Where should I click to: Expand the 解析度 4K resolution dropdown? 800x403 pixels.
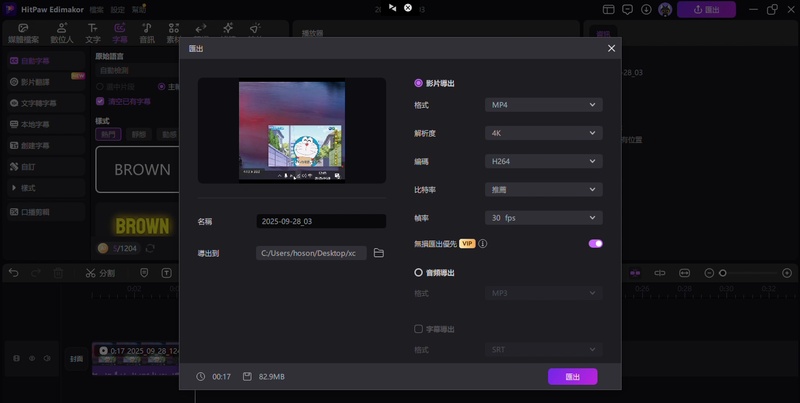point(543,133)
